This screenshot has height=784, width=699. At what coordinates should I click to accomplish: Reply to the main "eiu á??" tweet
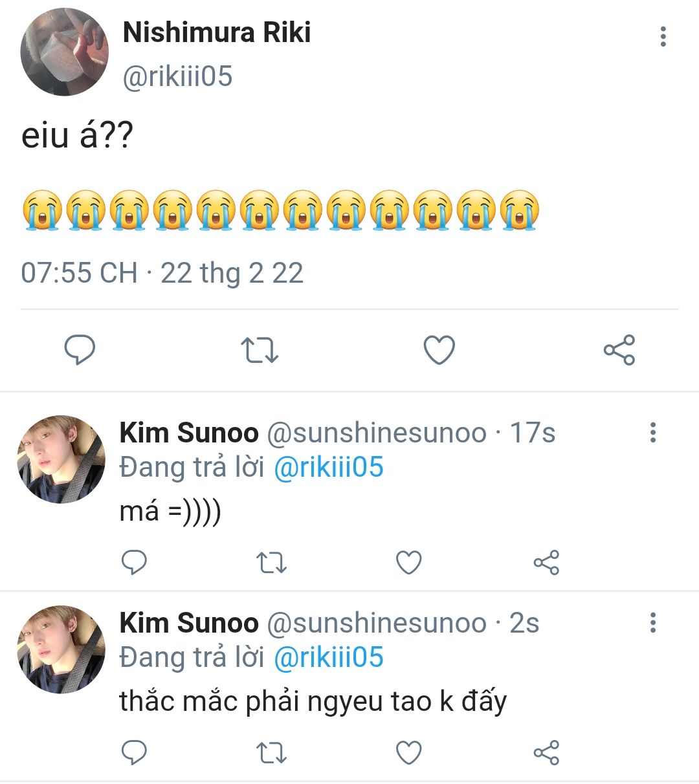pyautogui.click(x=80, y=350)
